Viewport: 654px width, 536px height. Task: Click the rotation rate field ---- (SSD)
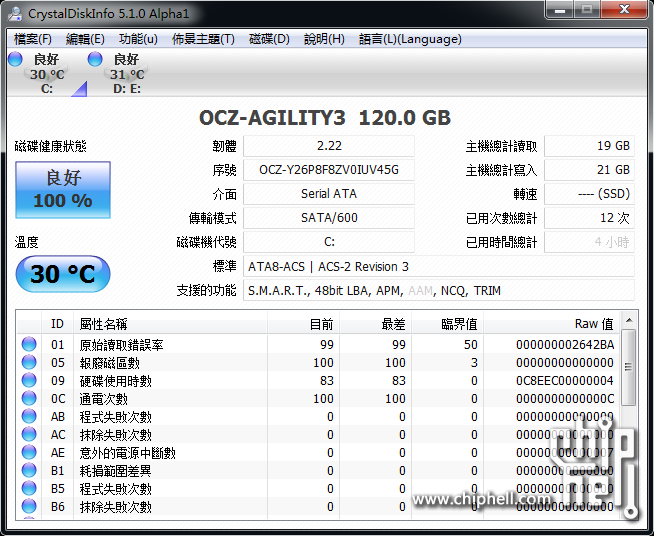tap(589, 194)
